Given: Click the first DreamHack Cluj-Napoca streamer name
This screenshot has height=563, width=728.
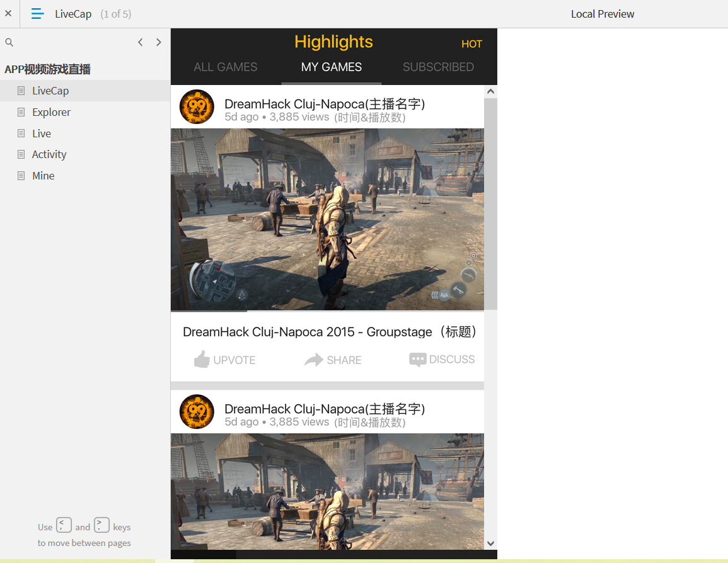Looking at the screenshot, I should pos(325,104).
